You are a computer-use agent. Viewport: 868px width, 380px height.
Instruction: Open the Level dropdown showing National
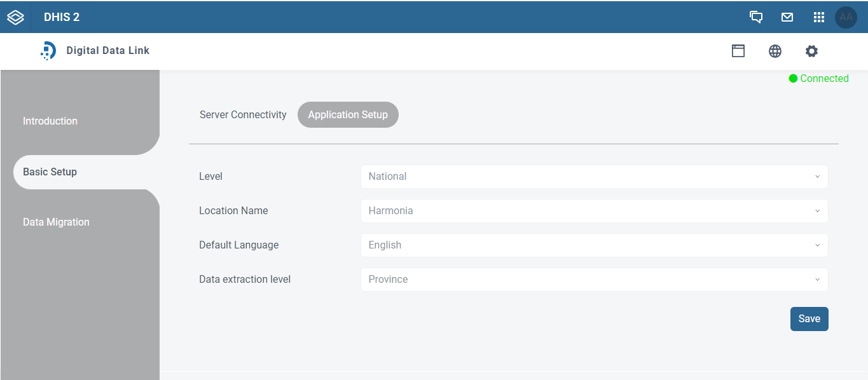pyautogui.click(x=594, y=177)
